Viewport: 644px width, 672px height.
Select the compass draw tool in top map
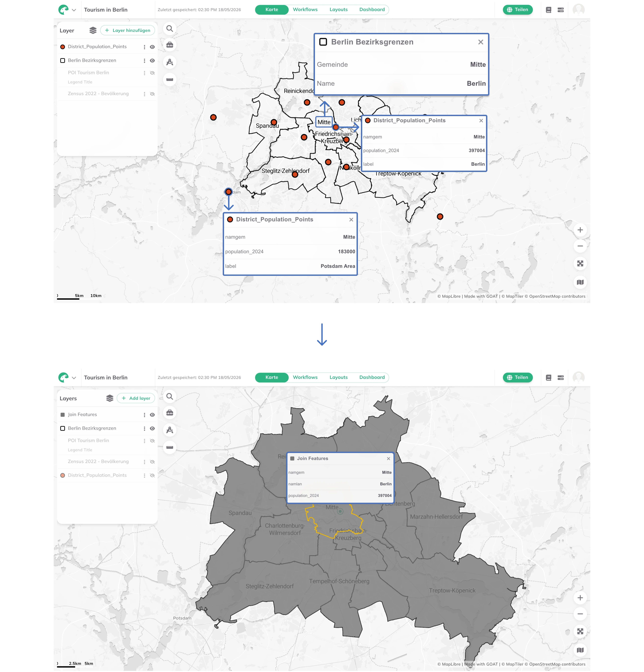click(x=170, y=62)
